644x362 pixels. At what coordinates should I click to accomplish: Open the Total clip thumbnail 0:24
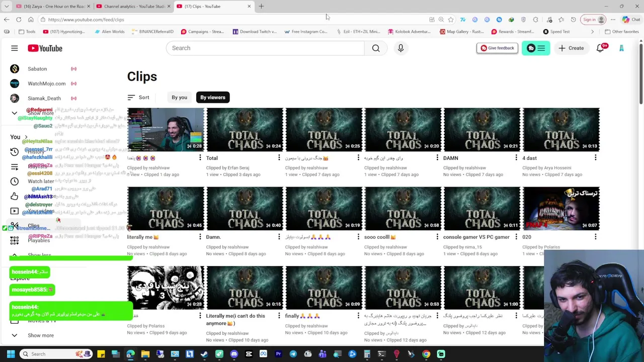tap(245, 130)
